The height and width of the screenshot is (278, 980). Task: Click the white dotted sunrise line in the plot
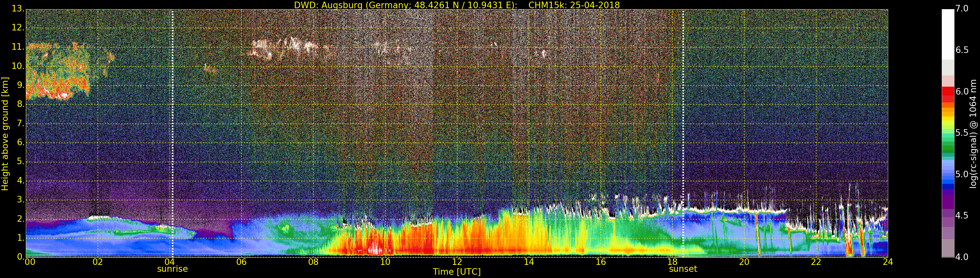pos(172,133)
